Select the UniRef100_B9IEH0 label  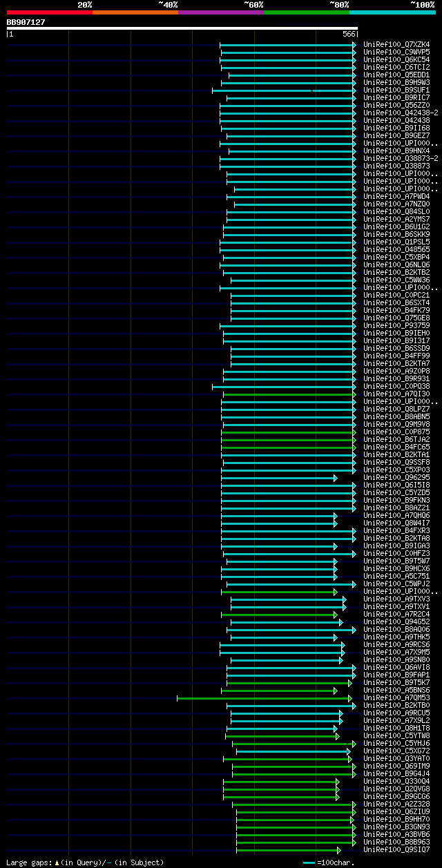(396, 334)
